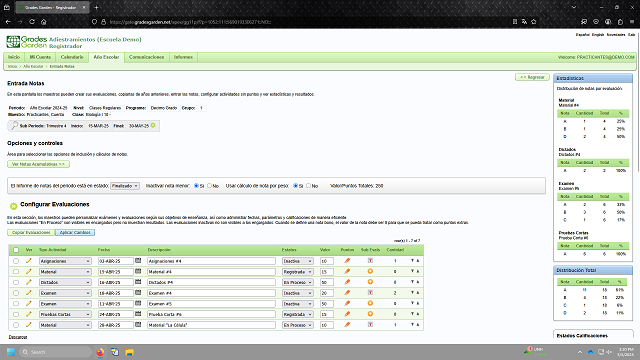Switch language with the English link

tap(598, 35)
